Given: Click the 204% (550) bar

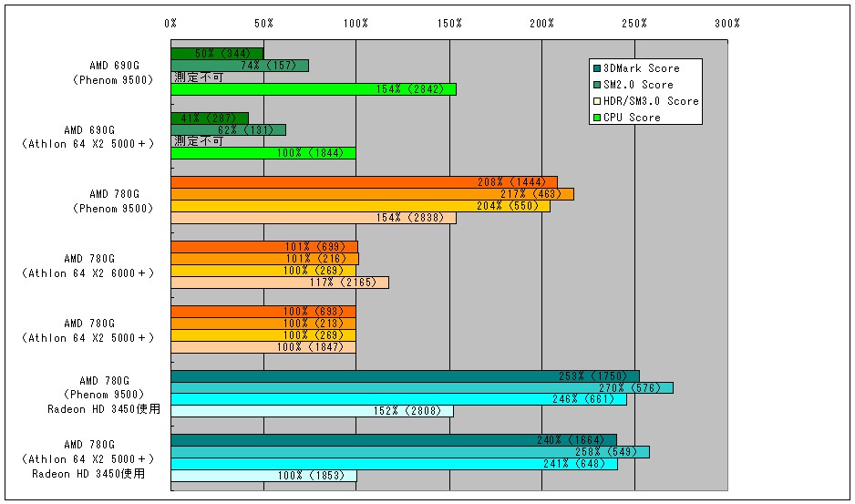Looking at the screenshot, I should 360,206.
